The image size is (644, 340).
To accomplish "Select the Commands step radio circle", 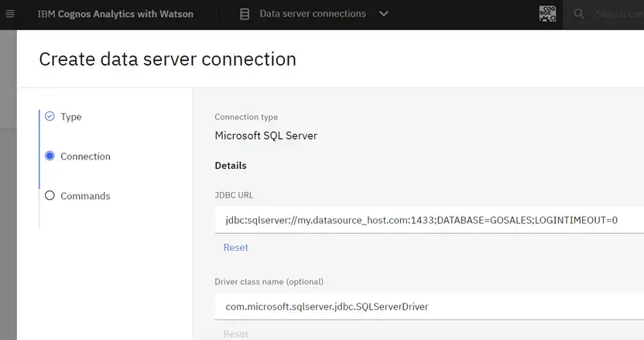I will [50, 195].
